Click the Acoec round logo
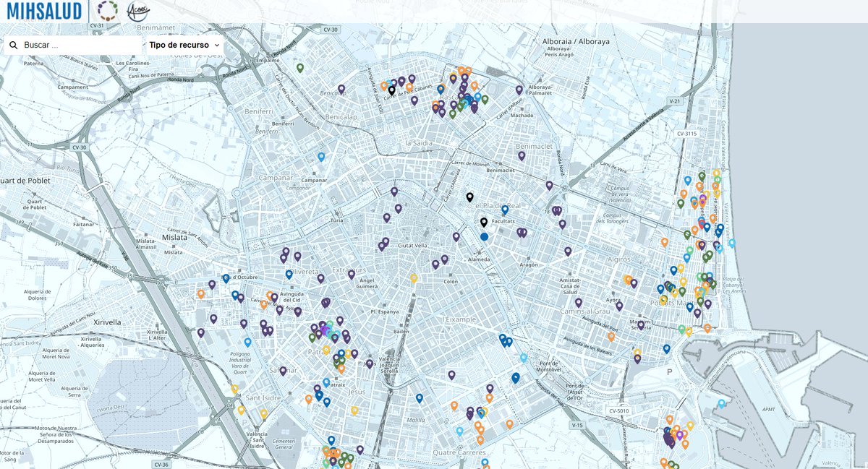The height and width of the screenshot is (469, 868). (x=137, y=11)
